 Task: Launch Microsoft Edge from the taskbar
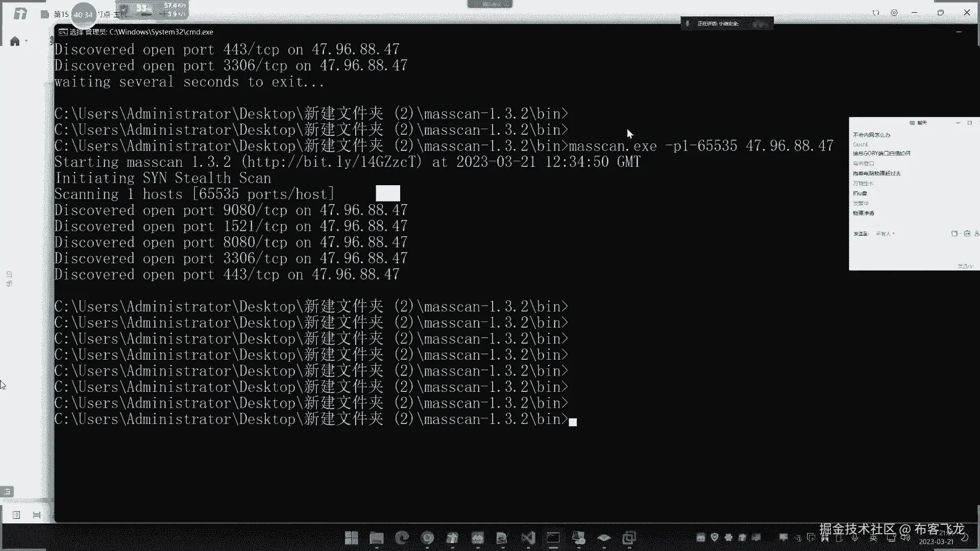click(402, 538)
